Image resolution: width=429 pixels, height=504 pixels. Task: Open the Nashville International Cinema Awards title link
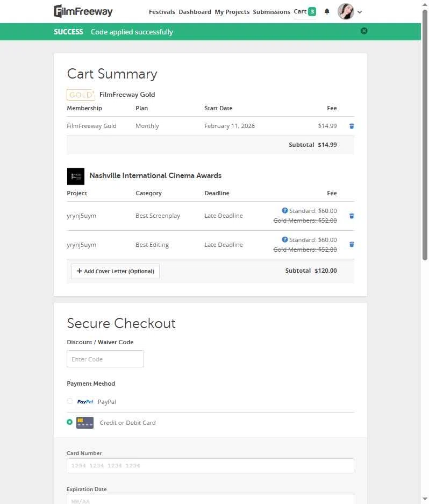click(155, 175)
